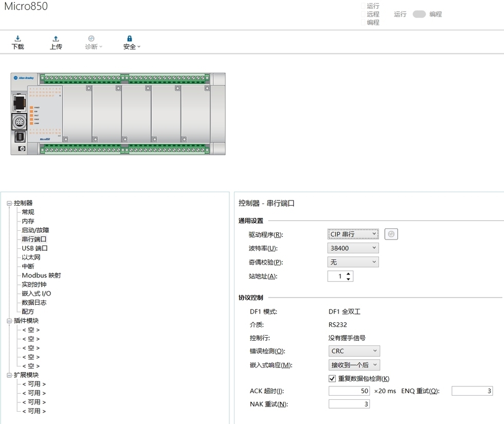Open the 波特率 dropdown showing 38400
Viewport: 504px width, 424px height.
[x=353, y=248]
